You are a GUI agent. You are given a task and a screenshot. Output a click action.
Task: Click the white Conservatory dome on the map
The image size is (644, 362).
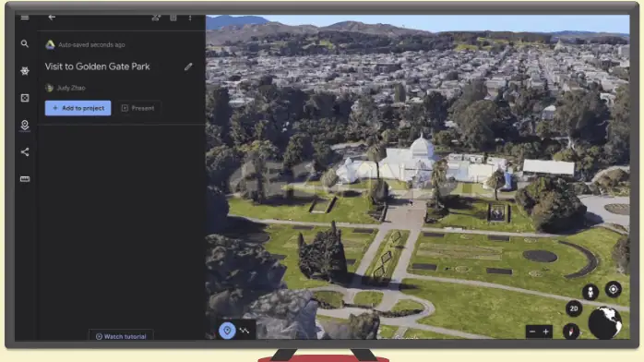coord(421,148)
